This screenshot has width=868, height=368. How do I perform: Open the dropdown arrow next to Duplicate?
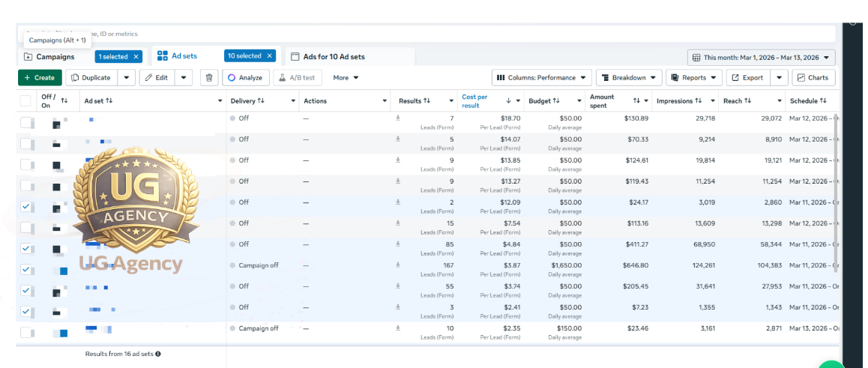(x=126, y=77)
